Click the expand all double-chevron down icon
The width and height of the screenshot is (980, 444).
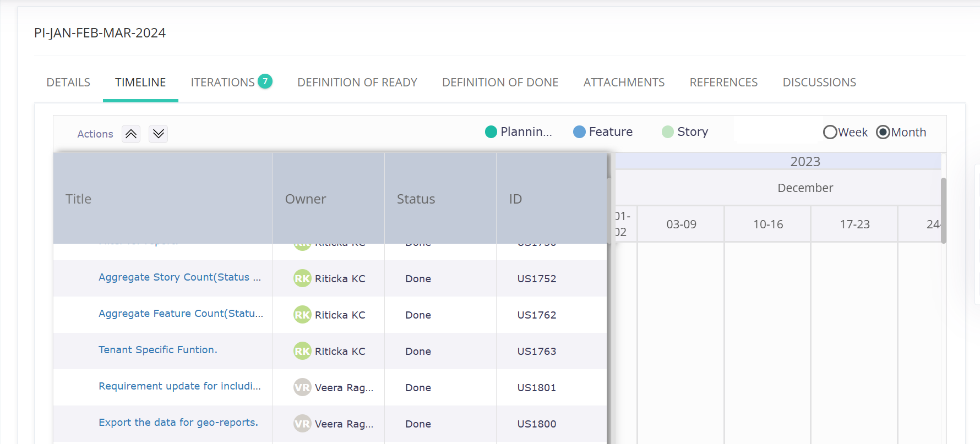pyautogui.click(x=159, y=134)
